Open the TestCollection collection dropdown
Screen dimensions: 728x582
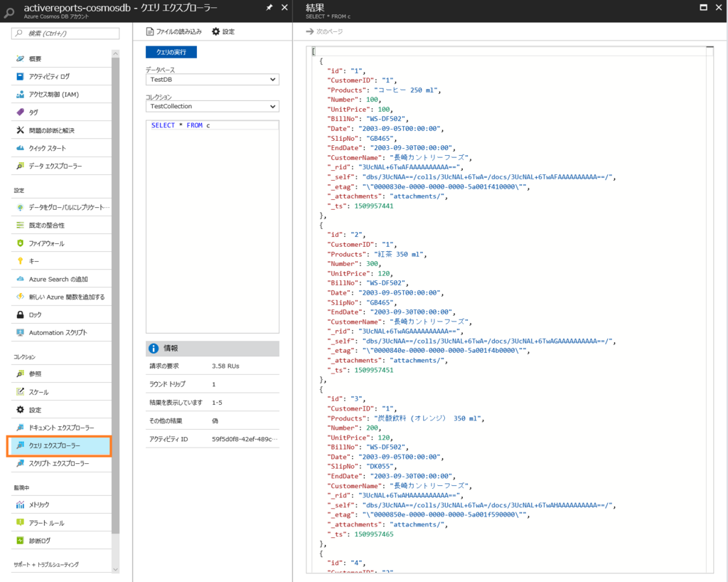coord(212,106)
